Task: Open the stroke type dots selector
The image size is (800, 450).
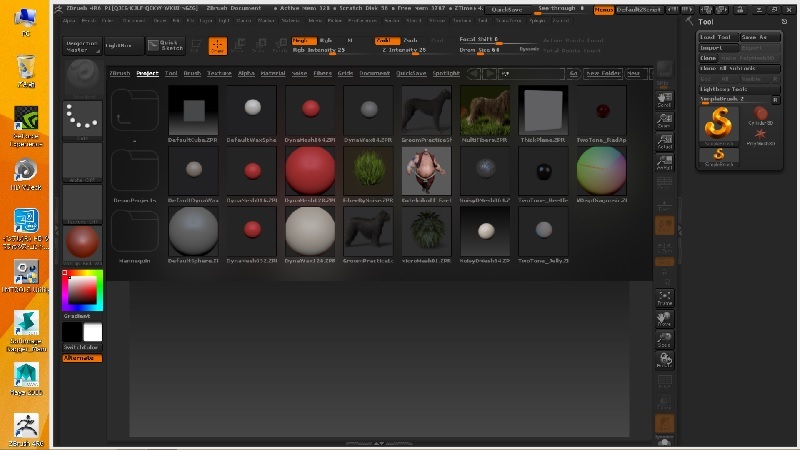Action: coord(83,120)
